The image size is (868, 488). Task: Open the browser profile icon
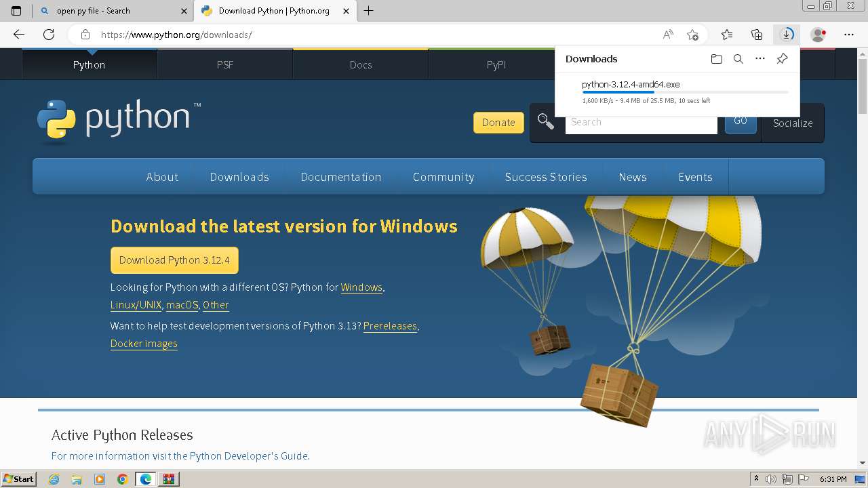pyautogui.click(x=818, y=35)
